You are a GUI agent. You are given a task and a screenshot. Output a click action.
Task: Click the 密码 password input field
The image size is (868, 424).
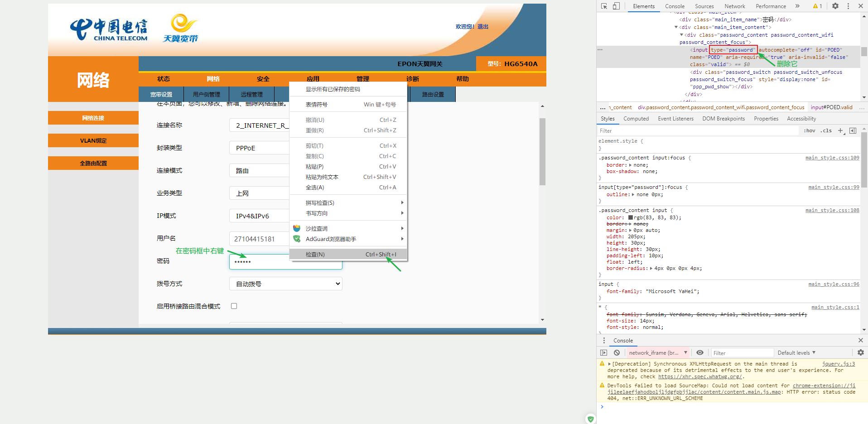pyautogui.click(x=286, y=261)
